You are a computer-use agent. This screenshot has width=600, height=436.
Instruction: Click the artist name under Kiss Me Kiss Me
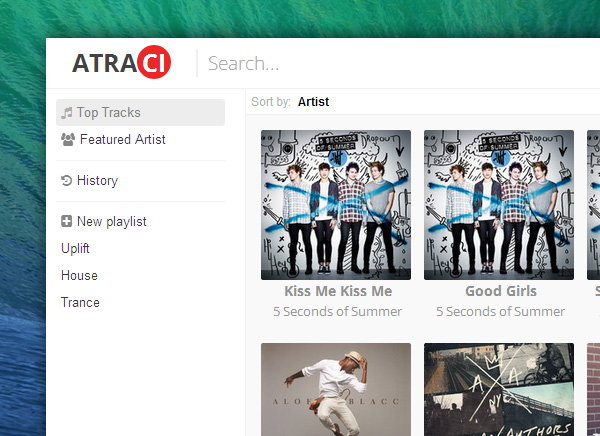[x=338, y=312]
